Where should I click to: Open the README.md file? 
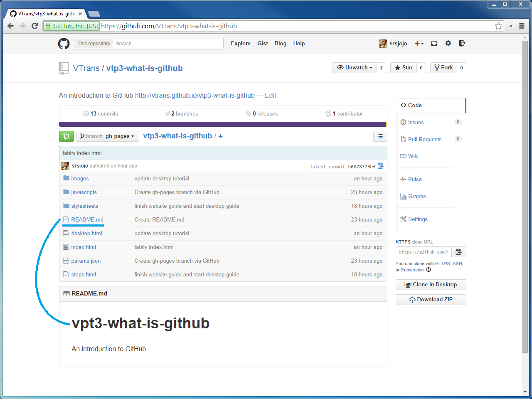point(87,219)
